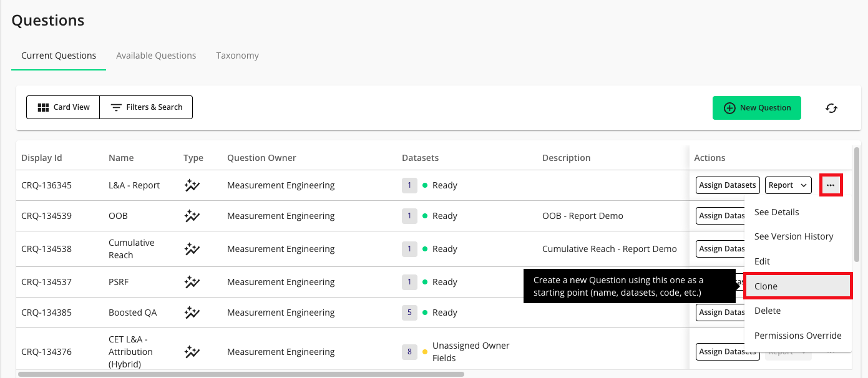The height and width of the screenshot is (378, 868).
Task: Click the dataset count badge 8 for CET L&A
Action: pos(409,352)
